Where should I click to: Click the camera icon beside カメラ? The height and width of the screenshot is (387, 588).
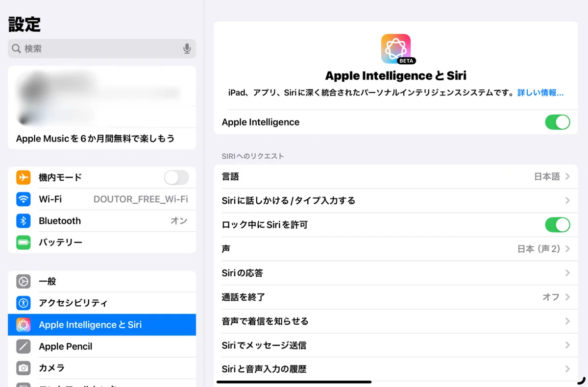tap(23, 367)
